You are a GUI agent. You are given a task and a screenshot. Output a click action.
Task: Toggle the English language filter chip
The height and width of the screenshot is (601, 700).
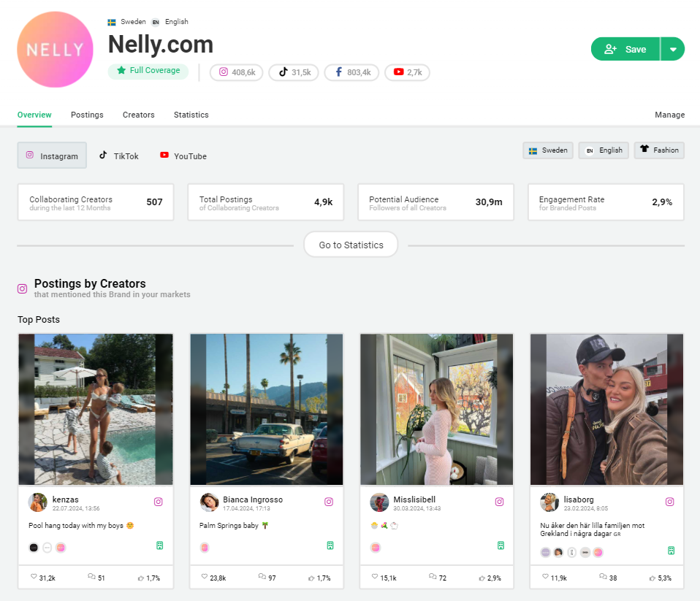(603, 150)
